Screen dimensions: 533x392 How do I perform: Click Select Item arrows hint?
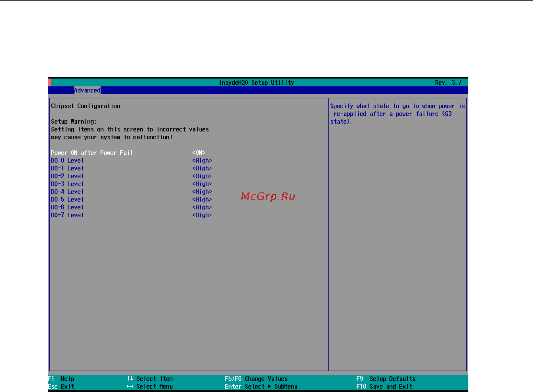(150, 379)
